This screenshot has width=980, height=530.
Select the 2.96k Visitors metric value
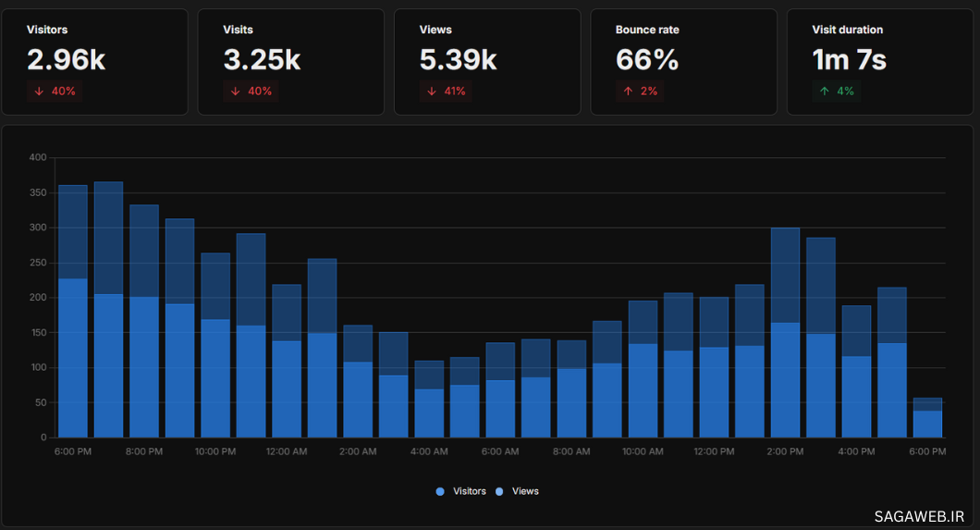pyautogui.click(x=66, y=60)
